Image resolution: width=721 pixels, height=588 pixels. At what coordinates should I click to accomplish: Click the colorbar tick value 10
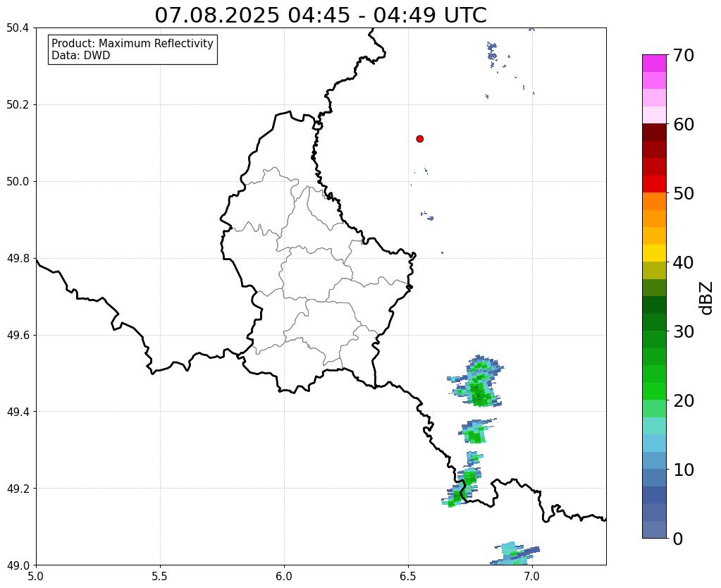[684, 470]
